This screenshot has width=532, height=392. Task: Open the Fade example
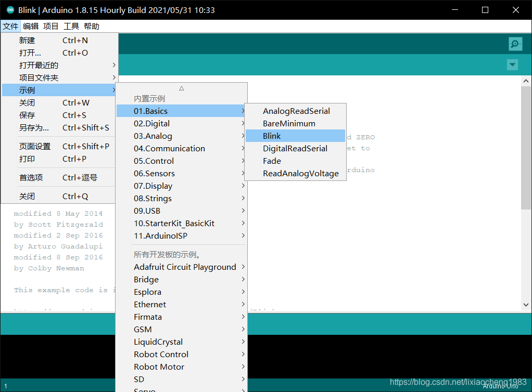(x=295, y=161)
